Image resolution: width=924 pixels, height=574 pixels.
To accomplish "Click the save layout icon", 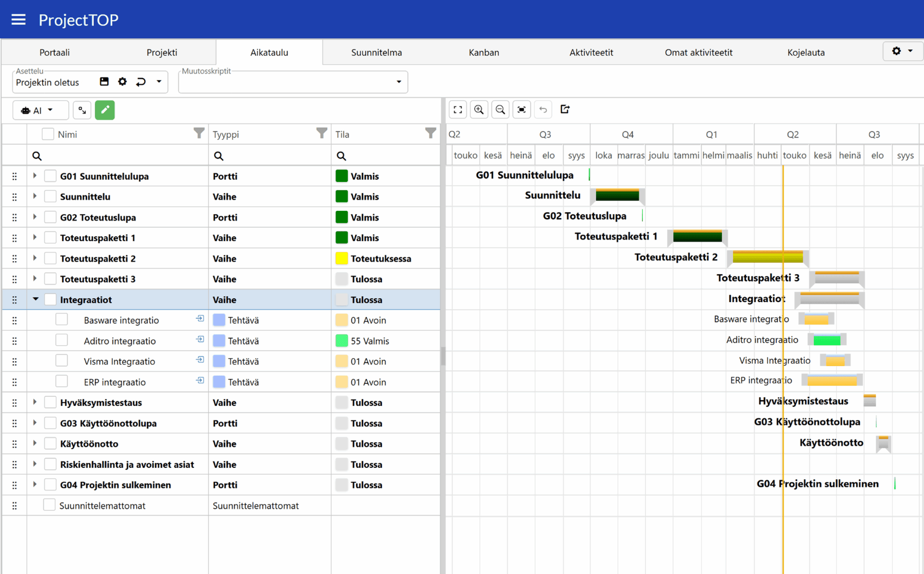I will (104, 81).
